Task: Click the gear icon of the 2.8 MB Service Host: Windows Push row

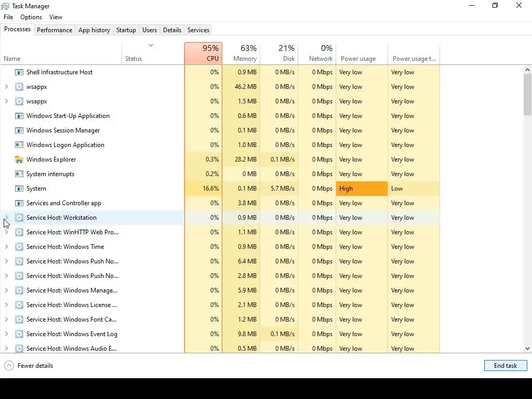Action: pyautogui.click(x=19, y=276)
